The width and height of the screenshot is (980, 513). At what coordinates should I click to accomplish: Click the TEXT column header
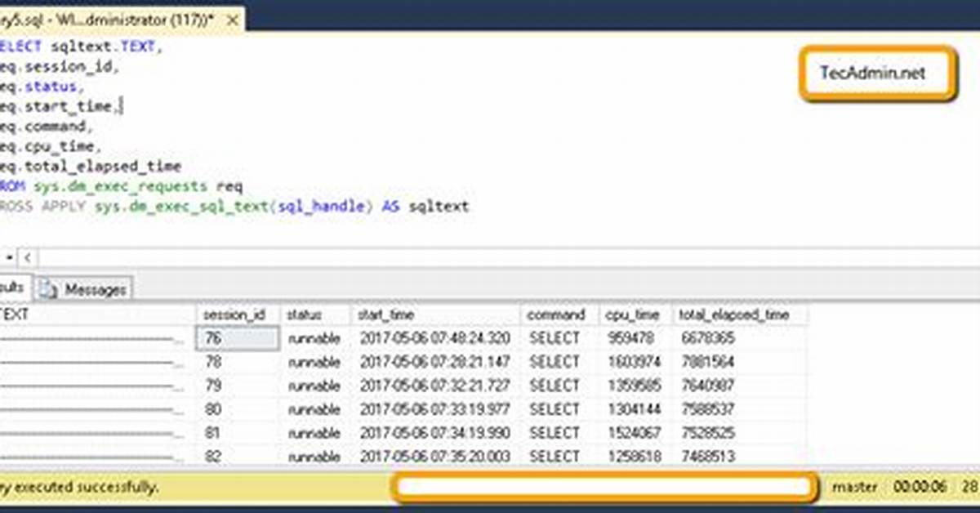click(x=97, y=314)
